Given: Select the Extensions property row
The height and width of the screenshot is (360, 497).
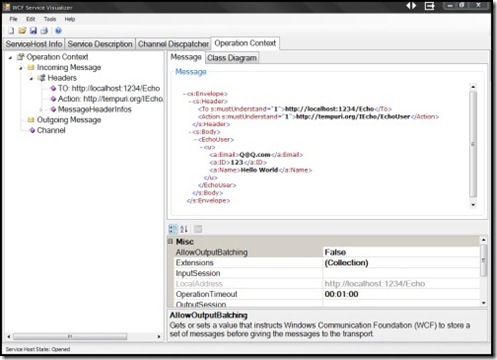Looking at the screenshot, I should click(x=327, y=263).
